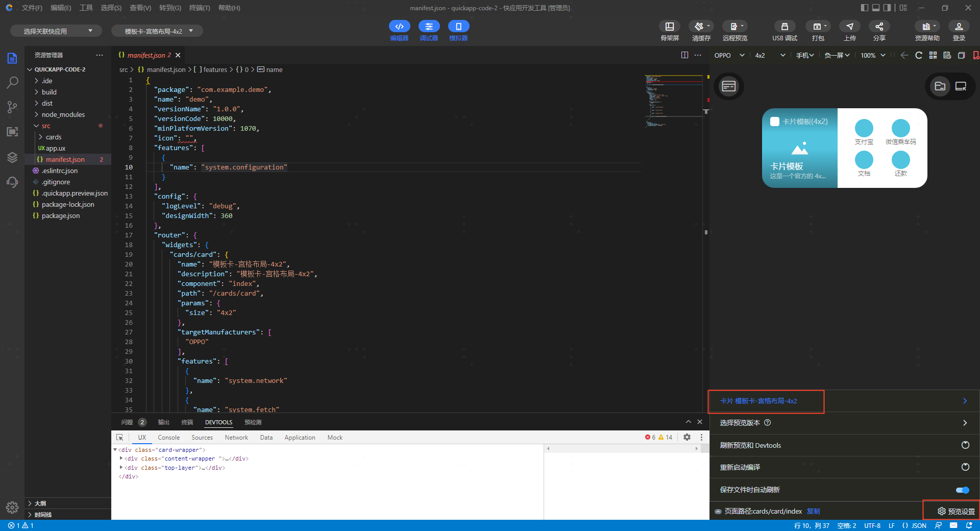Click the 预览设置 button

coord(955,511)
